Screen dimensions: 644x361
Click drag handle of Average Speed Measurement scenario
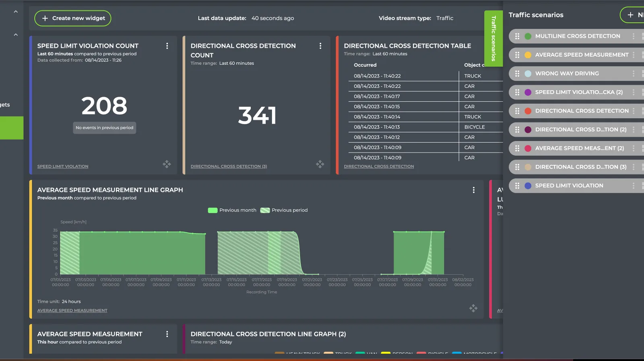pos(517,55)
